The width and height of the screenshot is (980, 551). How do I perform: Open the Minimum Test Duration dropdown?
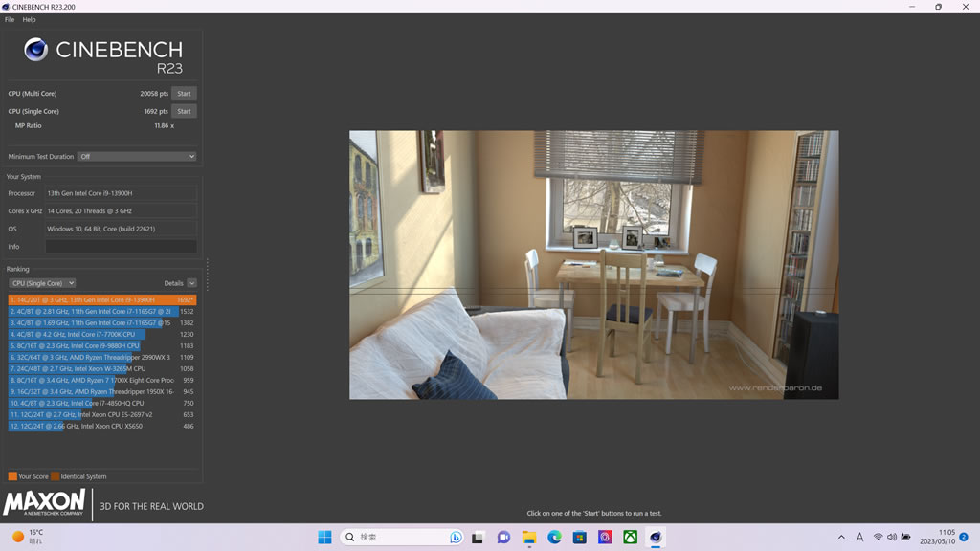(x=137, y=156)
